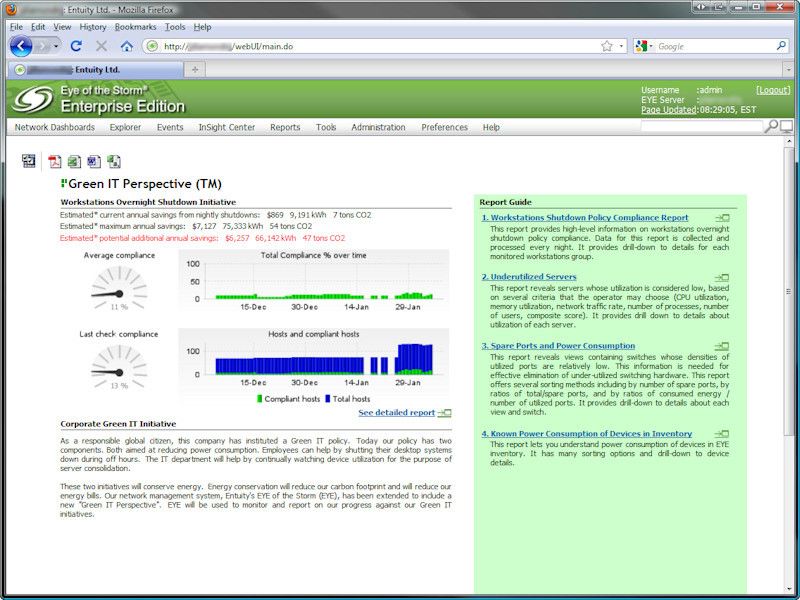Open the See detailed report link
This screenshot has width=800, height=600.
tap(396, 412)
